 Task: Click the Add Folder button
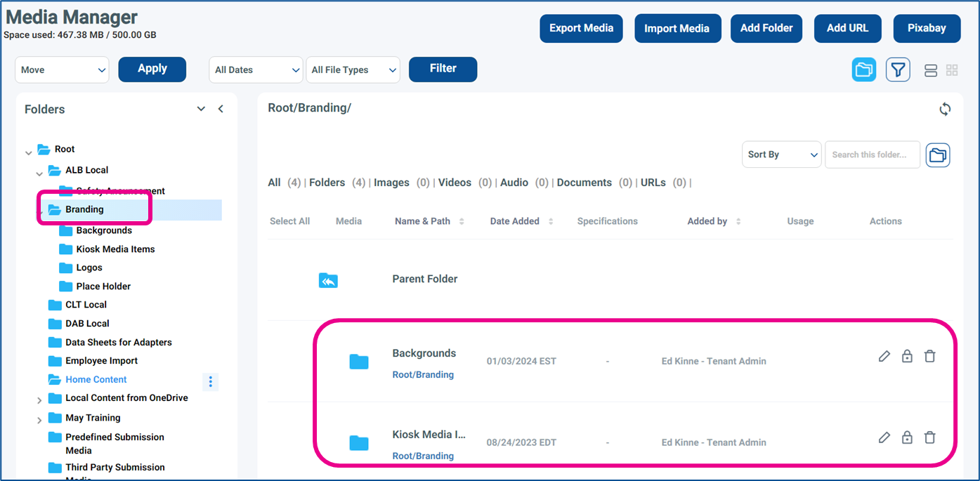coord(766,28)
